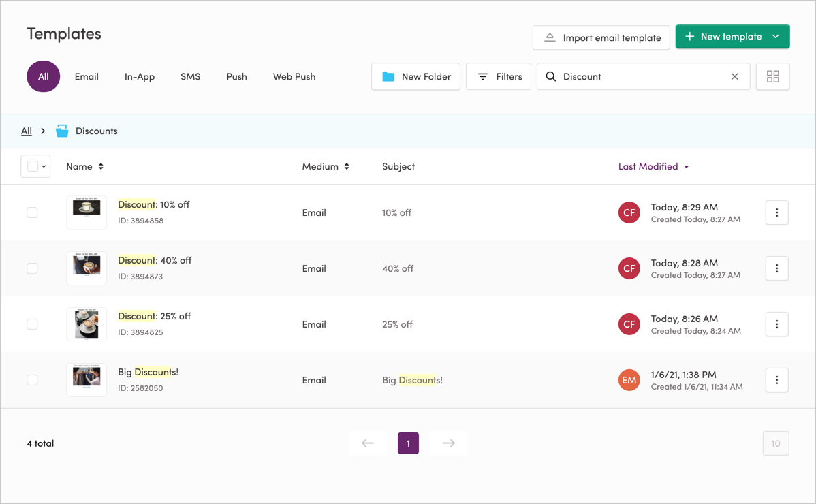Open the page size selector showing 10
This screenshot has width=816, height=504.
point(776,443)
